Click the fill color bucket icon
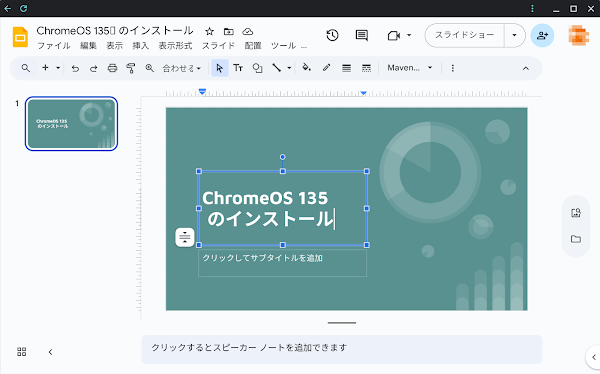The width and height of the screenshot is (600, 374). point(307,68)
